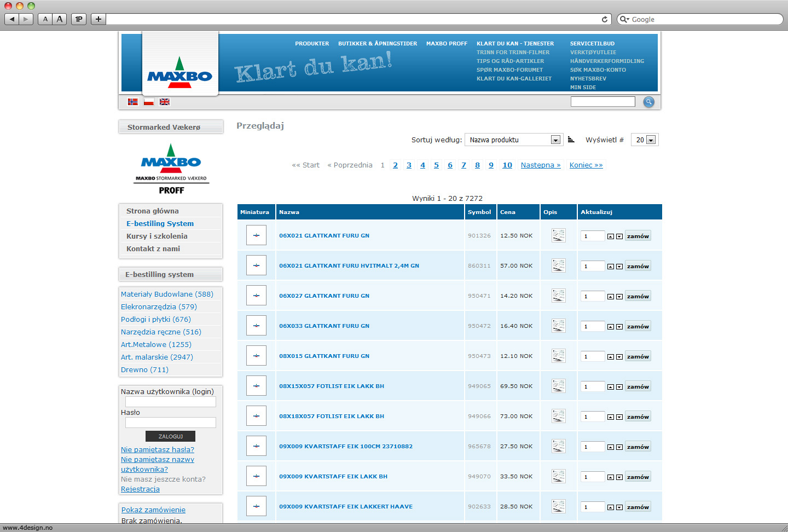Open KLART DU KAN - TJENESTER menu
Image resolution: width=788 pixels, height=532 pixels.
(x=515, y=44)
